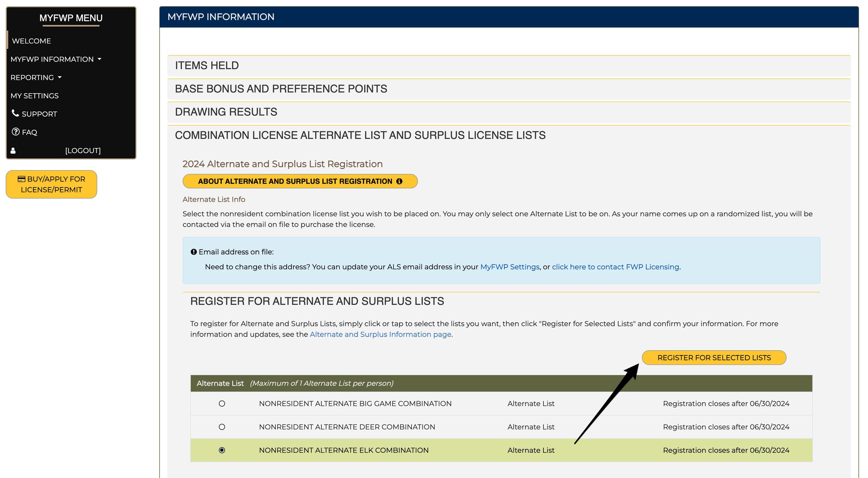The width and height of the screenshot is (868, 478).
Task: Click the info icon in the email address box
Action: (193, 252)
